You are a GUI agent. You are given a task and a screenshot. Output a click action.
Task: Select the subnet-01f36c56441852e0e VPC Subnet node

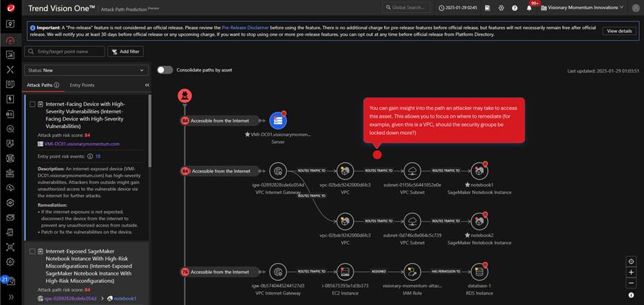coord(412,171)
